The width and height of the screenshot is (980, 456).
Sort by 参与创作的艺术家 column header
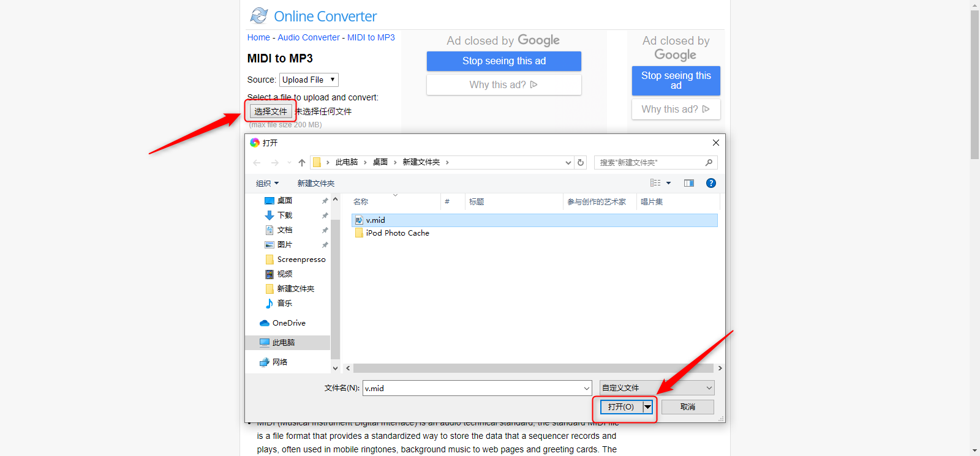pyautogui.click(x=600, y=202)
